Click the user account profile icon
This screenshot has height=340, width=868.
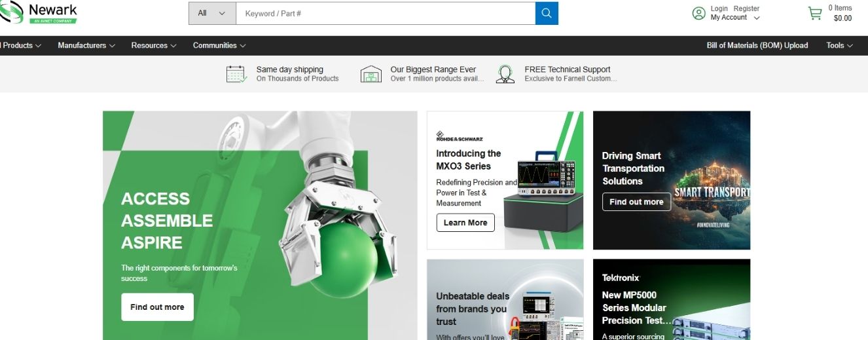click(x=698, y=13)
